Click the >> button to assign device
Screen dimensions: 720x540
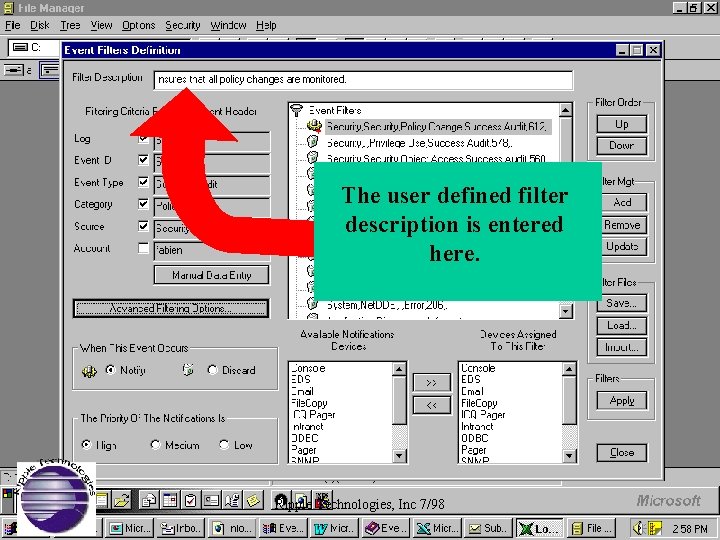432,383
